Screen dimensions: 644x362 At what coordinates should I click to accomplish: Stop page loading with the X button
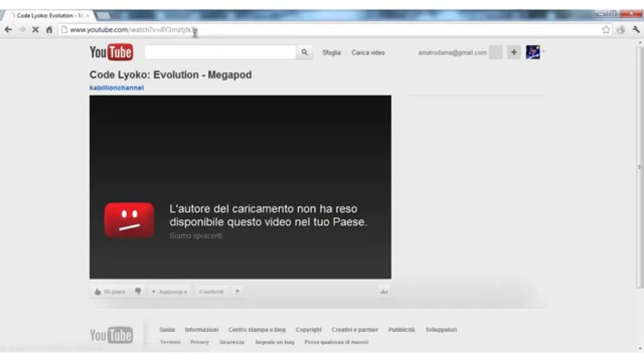point(35,30)
